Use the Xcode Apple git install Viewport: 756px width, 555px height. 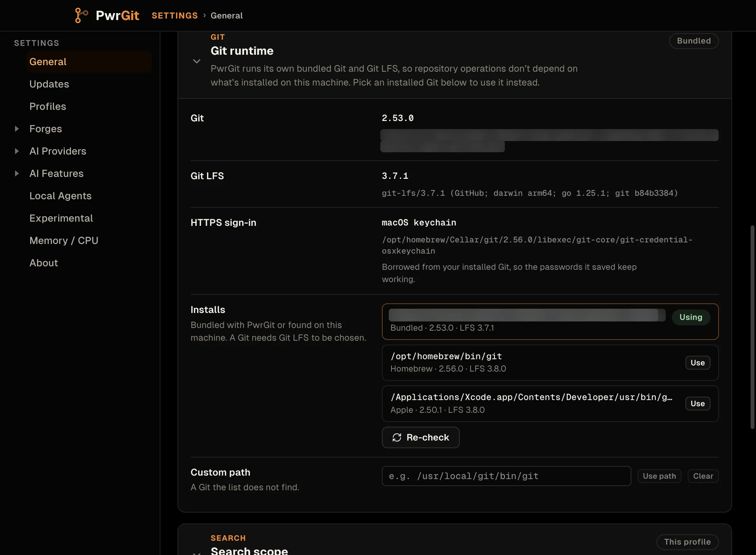click(x=698, y=404)
